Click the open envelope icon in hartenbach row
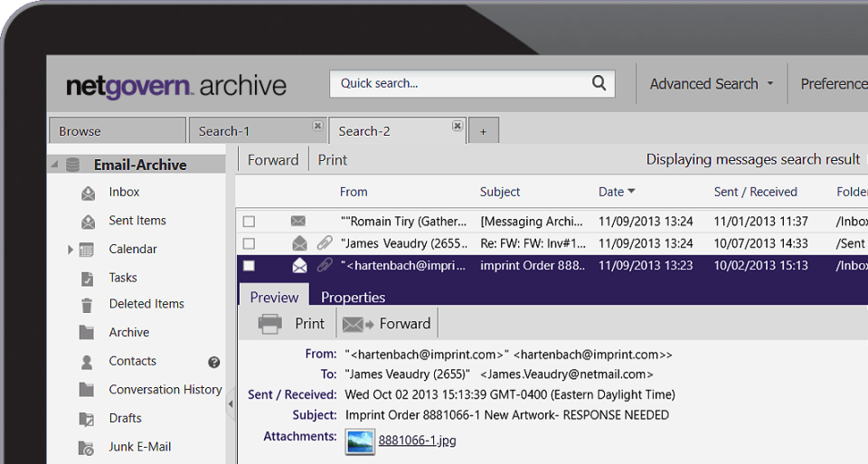 click(299, 265)
